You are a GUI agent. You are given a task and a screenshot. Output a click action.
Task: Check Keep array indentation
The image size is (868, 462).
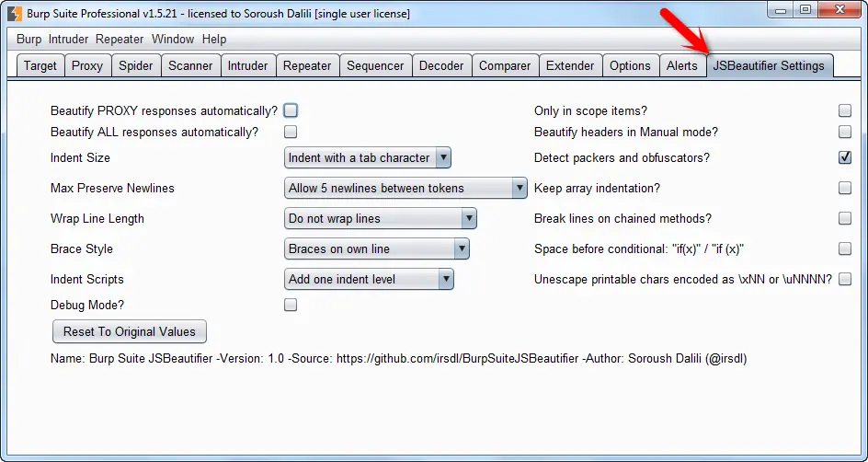(x=845, y=188)
